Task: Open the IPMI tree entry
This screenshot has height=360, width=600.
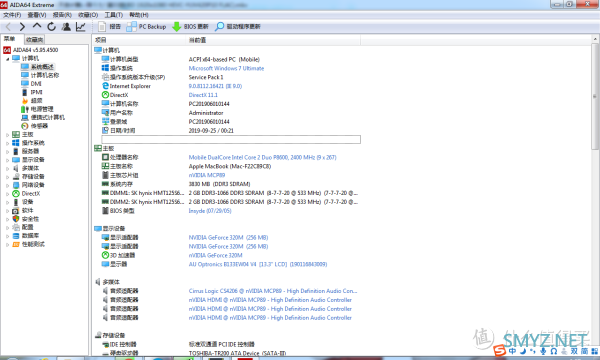Action: click(x=36, y=92)
